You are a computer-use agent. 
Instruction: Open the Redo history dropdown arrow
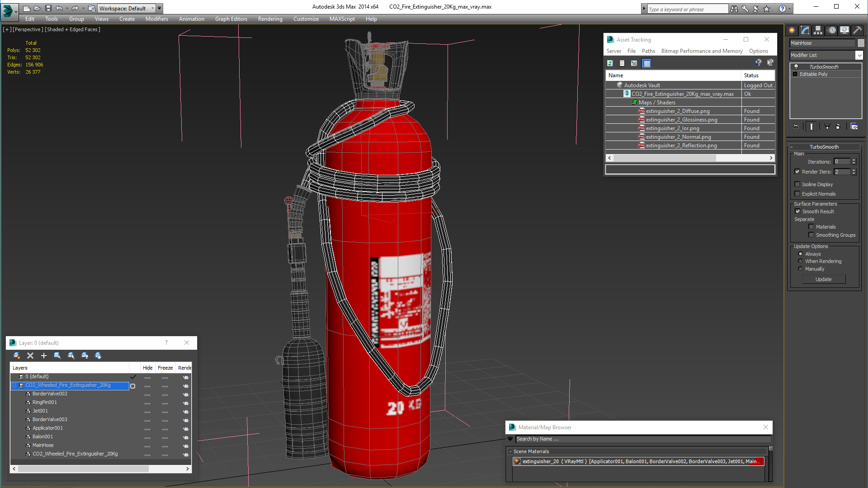(x=83, y=8)
